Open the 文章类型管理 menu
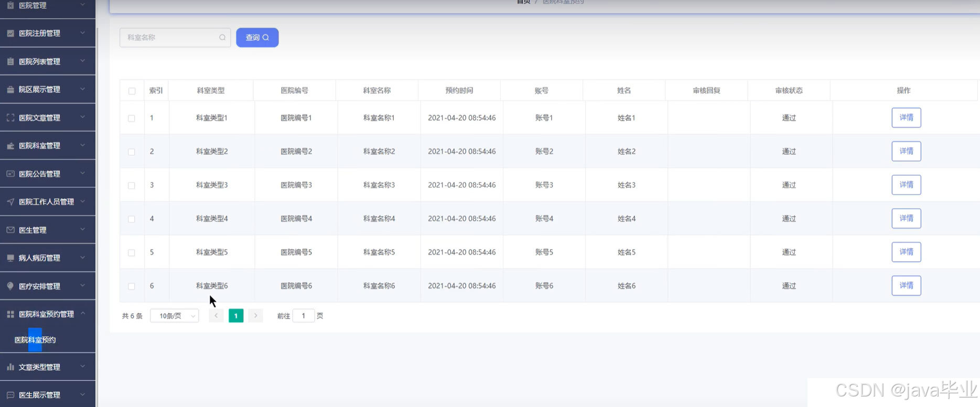The height and width of the screenshot is (407, 980). [x=48, y=367]
